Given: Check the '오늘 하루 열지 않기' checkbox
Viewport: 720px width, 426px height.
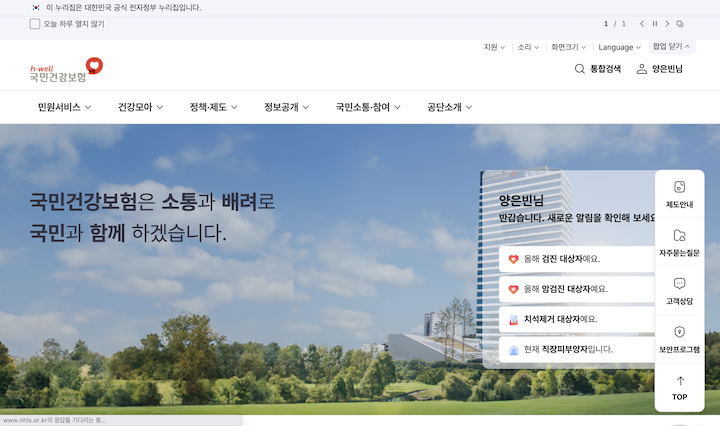Looking at the screenshot, I should tap(34, 24).
